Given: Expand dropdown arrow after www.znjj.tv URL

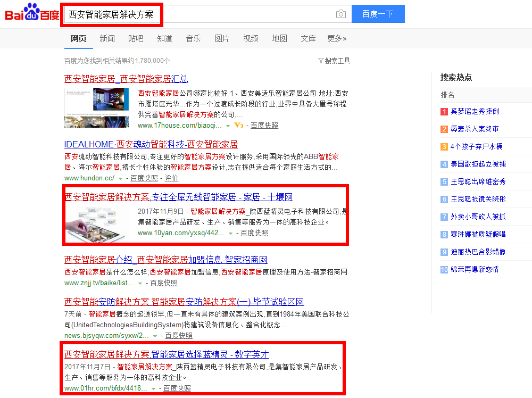Looking at the screenshot, I should [140, 283].
